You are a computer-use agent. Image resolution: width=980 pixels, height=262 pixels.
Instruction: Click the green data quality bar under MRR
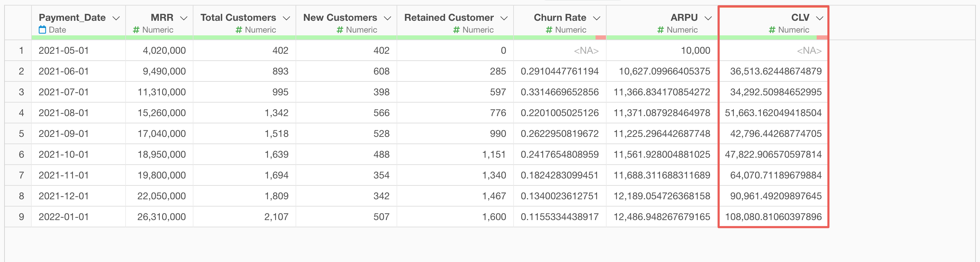tap(160, 37)
